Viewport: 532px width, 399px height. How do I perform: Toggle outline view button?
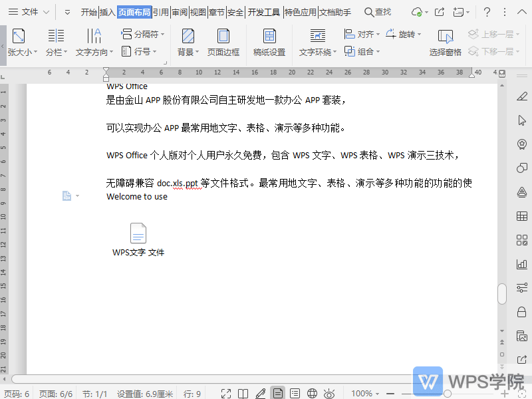point(295,394)
